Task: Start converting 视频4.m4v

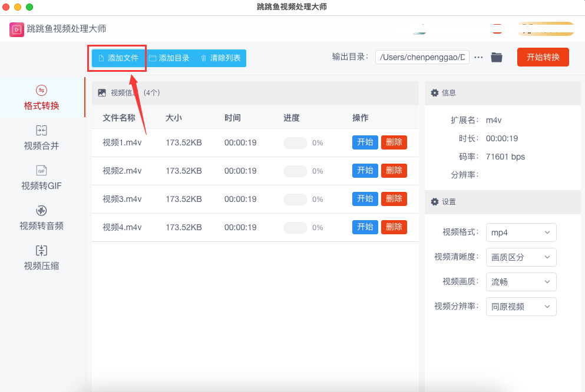Action: pos(365,227)
